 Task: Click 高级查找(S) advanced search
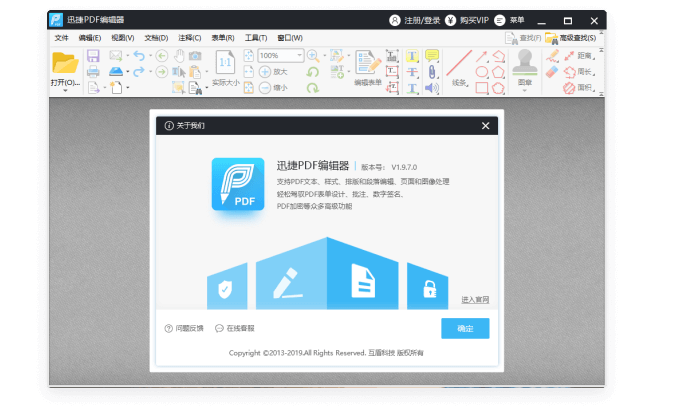[x=571, y=38]
